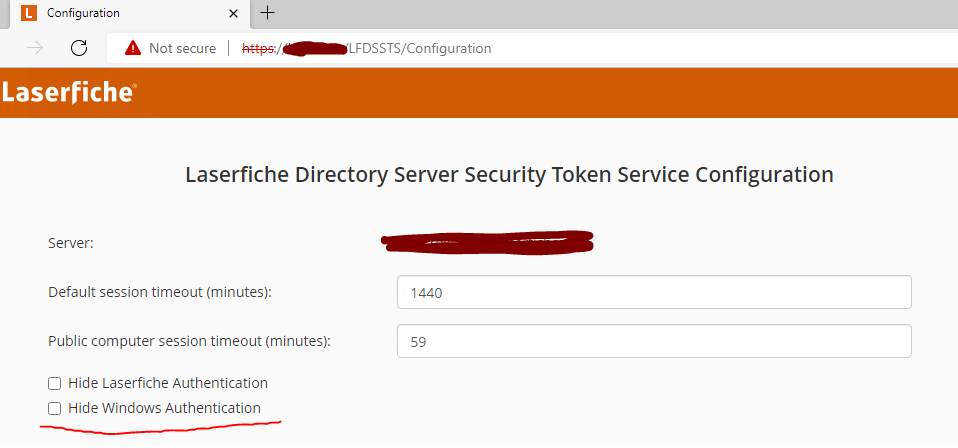The image size is (958, 448).
Task: Click the default session timeout field
Action: 654,293
